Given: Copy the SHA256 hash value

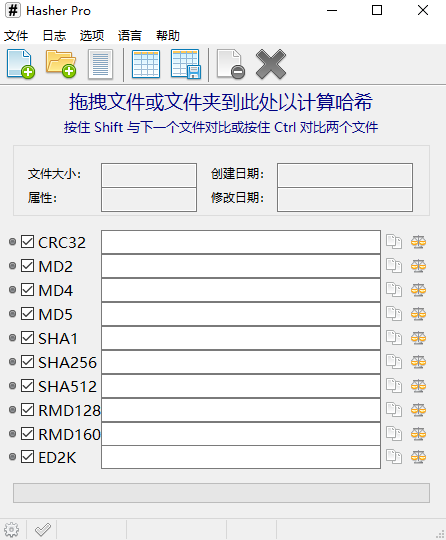Looking at the screenshot, I should coord(394,362).
